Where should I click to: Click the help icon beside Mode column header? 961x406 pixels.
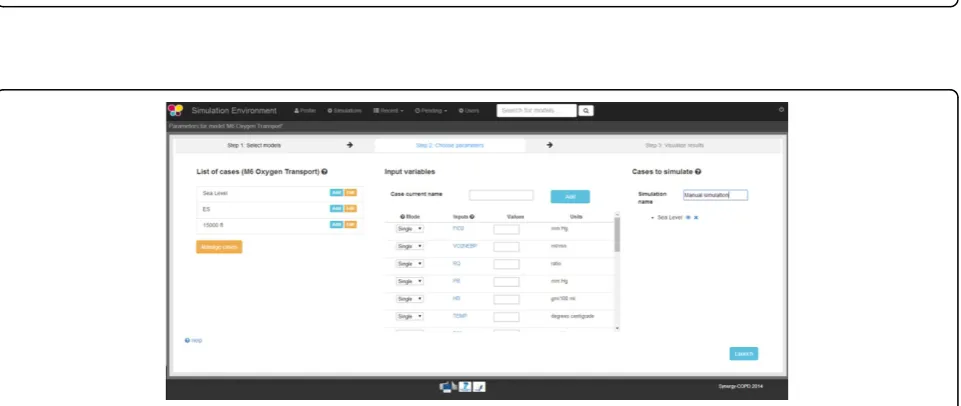(x=403, y=216)
